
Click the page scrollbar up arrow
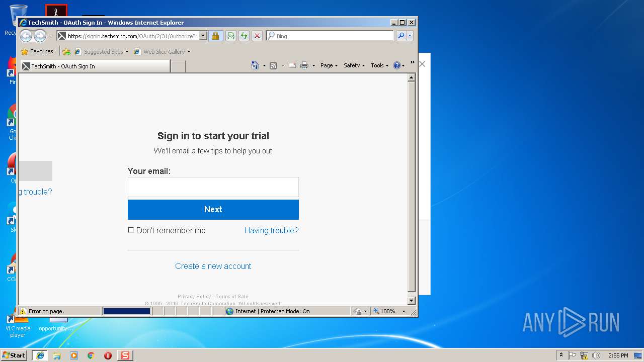tap(412, 77)
